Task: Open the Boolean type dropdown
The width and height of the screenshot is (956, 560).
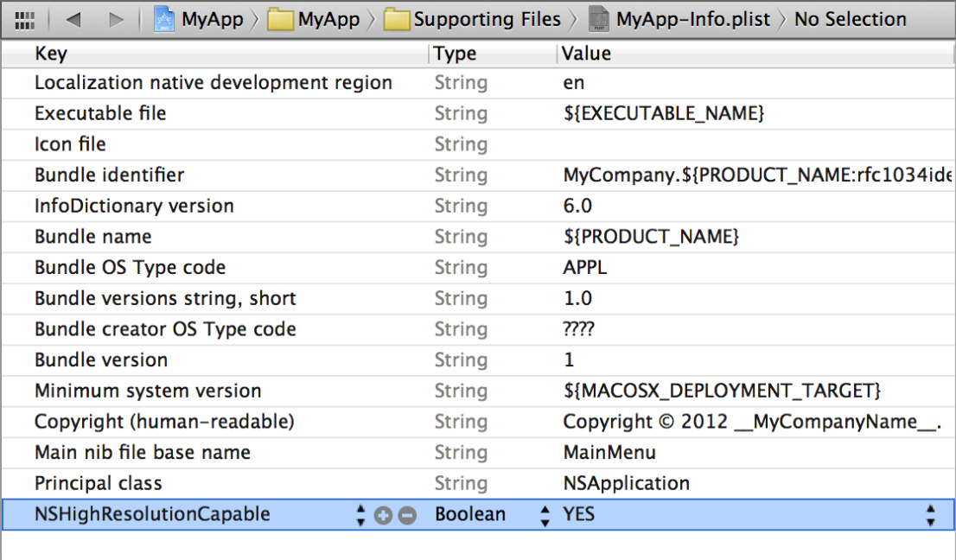Action: 544,515
